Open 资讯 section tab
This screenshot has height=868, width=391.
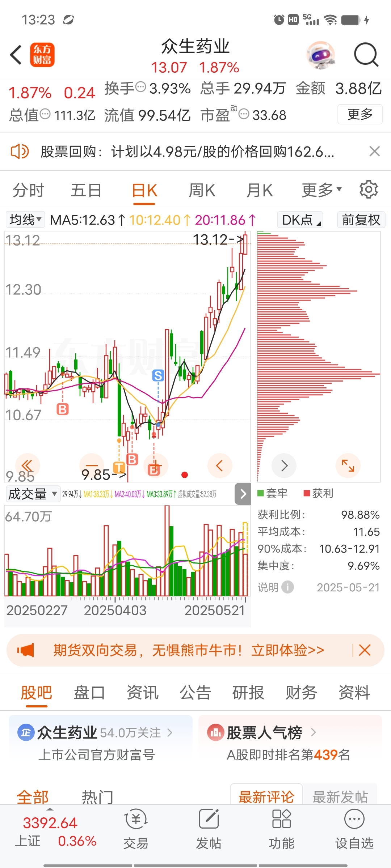pos(142,693)
